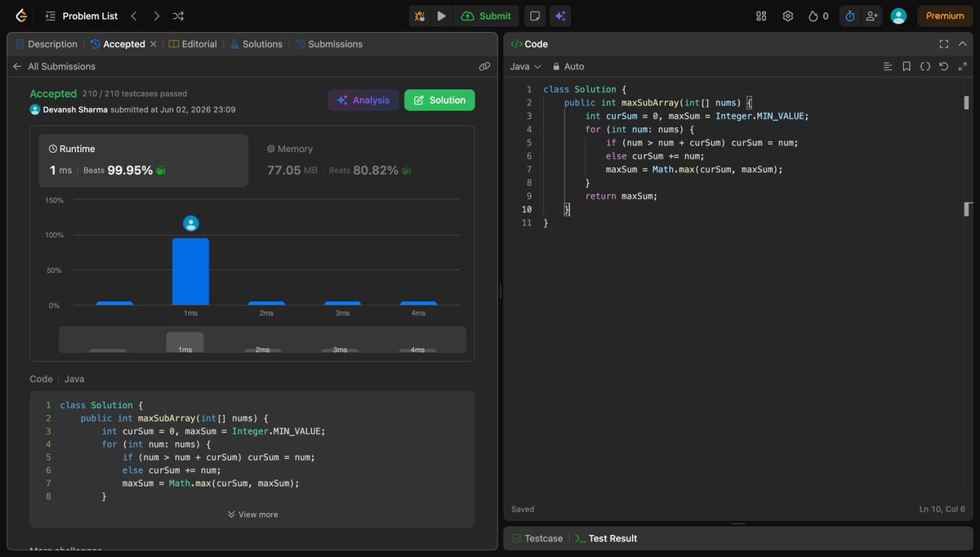Open the Testcase tab
This screenshot has width=980, height=557.
point(538,538)
